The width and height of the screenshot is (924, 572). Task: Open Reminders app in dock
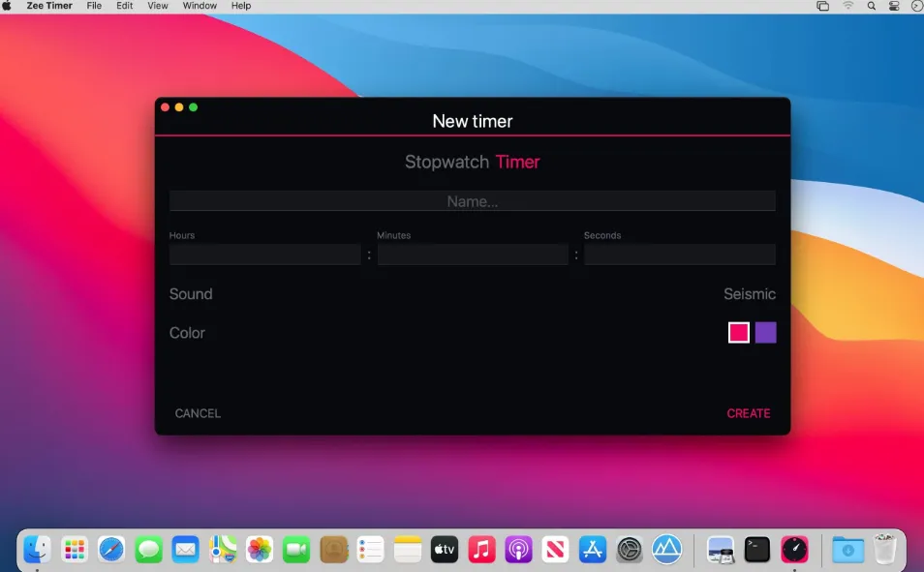(371, 549)
